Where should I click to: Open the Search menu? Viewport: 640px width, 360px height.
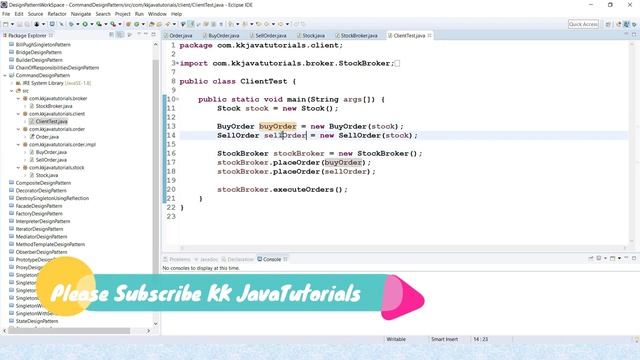pyautogui.click(x=103, y=14)
